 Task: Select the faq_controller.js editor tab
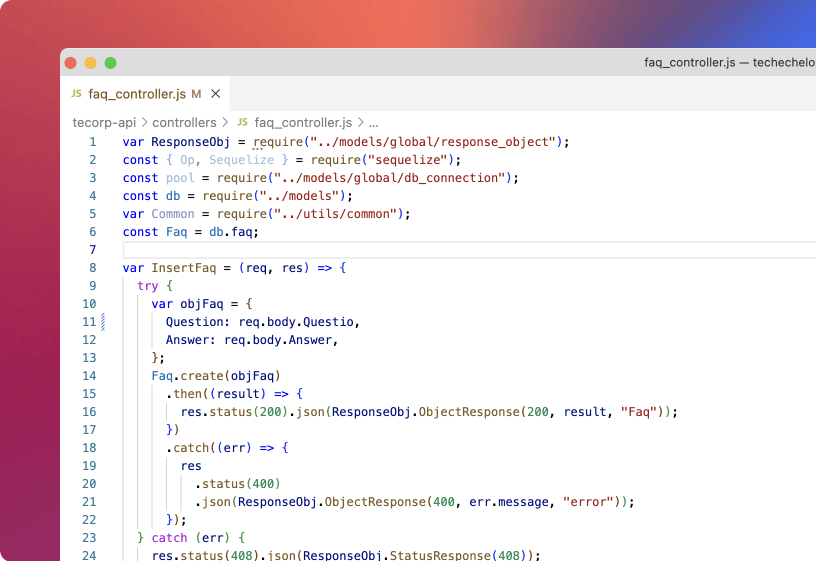point(137,94)
